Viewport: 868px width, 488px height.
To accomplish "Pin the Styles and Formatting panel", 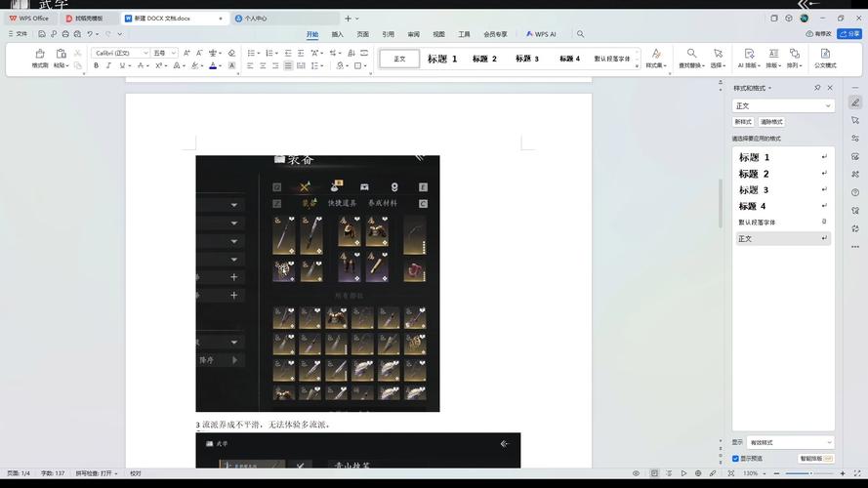I will 817,88.
